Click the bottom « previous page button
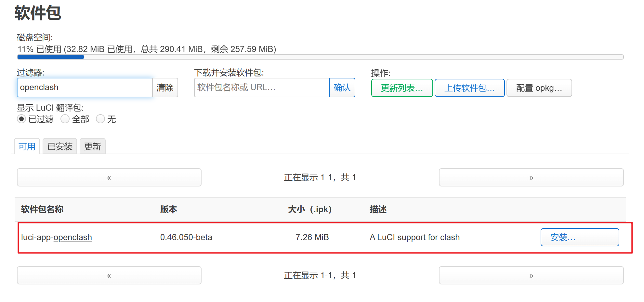The height and width of the screenshot is (302, 644). point(109,275)
